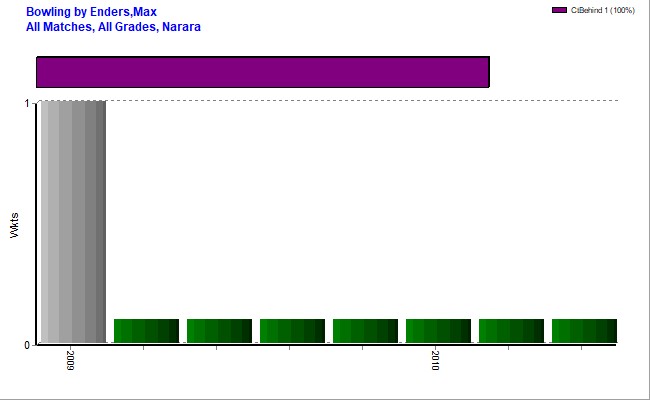Click the "2009" x-axis label

[x=71, y=361]
